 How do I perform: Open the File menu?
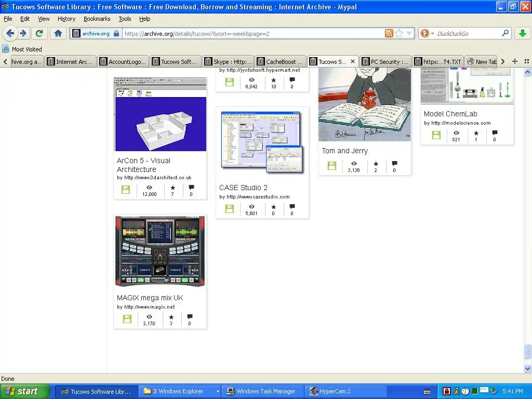coord(8,19)
